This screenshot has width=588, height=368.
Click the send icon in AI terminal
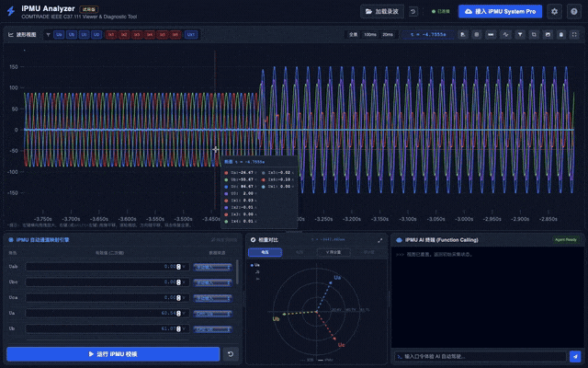pos(575,356)
